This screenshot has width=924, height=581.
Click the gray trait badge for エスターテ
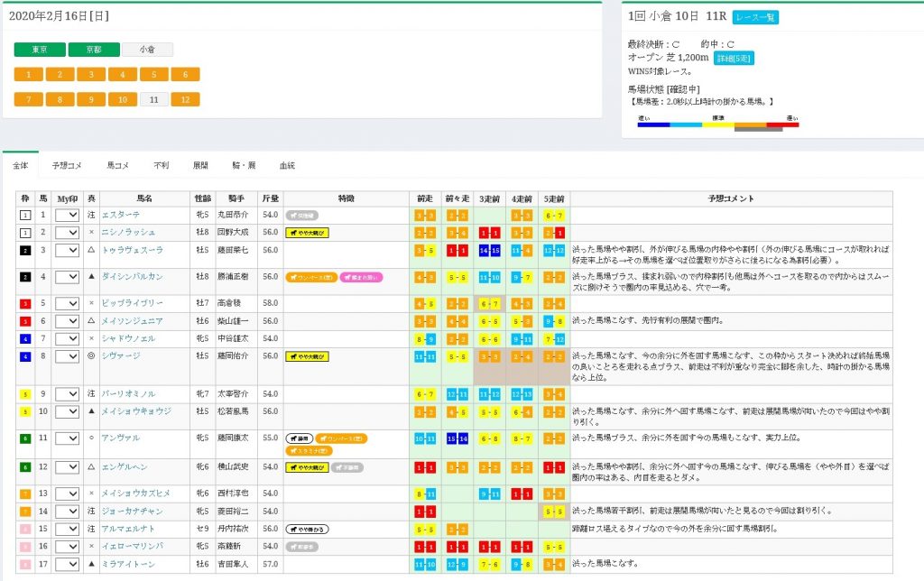[x=303, y=216]
